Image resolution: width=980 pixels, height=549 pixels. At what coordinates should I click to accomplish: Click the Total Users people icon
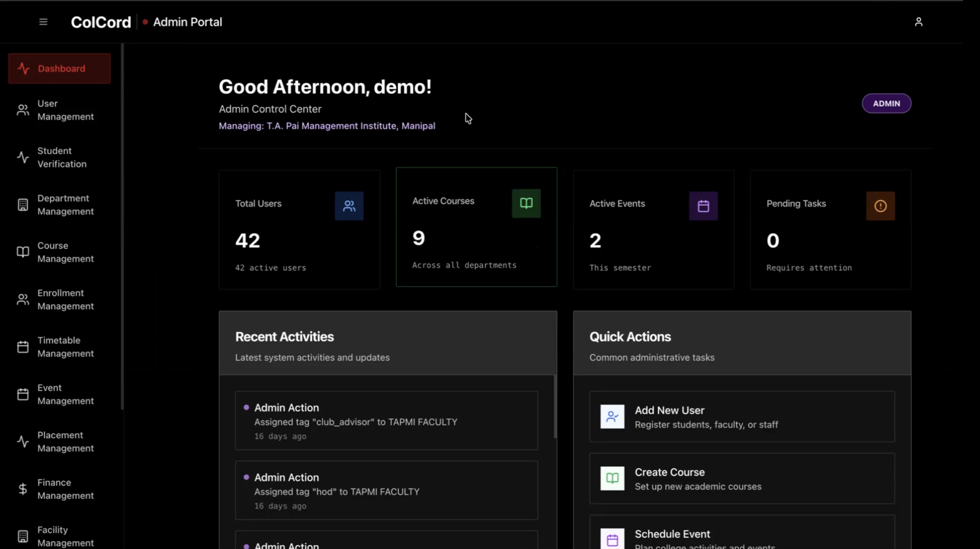click(x=349, y=206)
